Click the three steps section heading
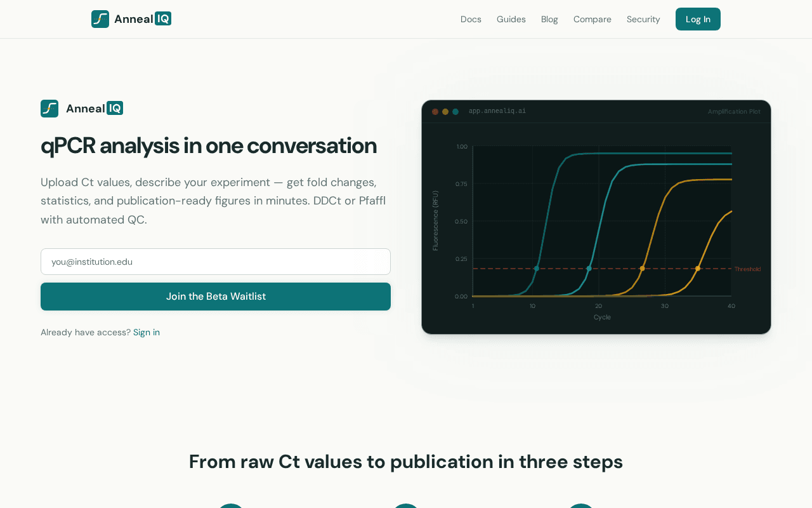The image size is (812, 508). (x=406, y=462)
